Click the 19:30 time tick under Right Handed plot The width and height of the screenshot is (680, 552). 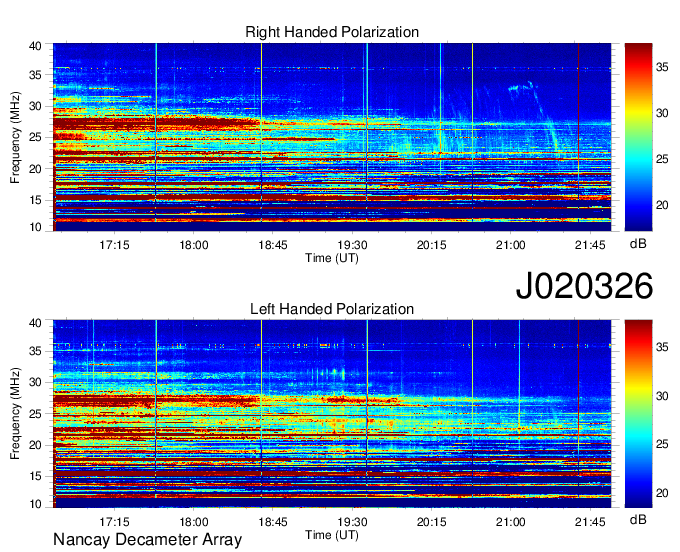pyautogui.click(x=352, y=245)
